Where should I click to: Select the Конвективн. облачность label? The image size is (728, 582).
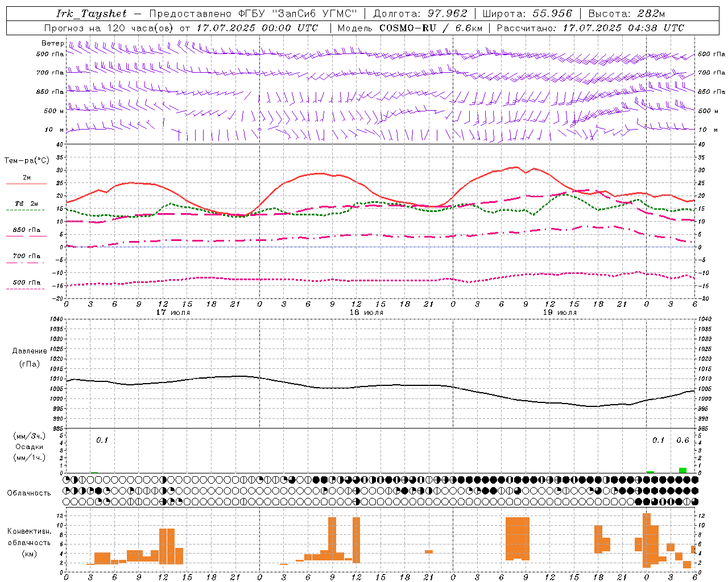[x=29, y=537]
